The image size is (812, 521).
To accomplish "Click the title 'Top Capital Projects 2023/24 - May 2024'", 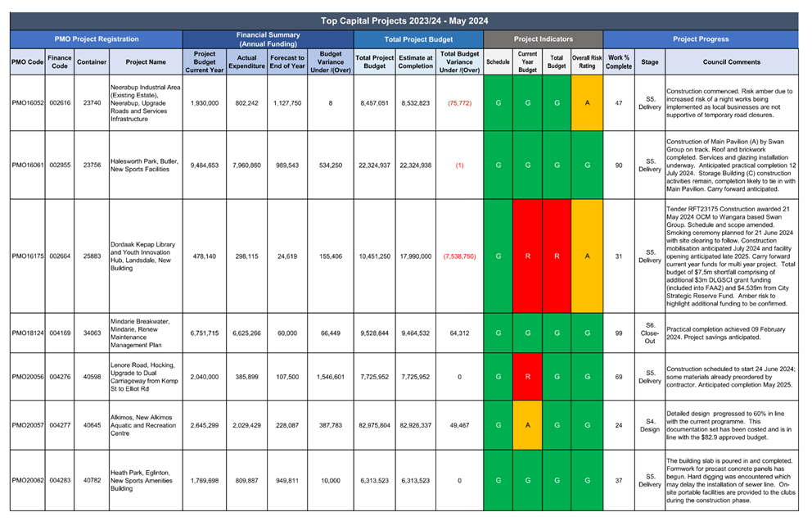I will click(x=405, y=21).
